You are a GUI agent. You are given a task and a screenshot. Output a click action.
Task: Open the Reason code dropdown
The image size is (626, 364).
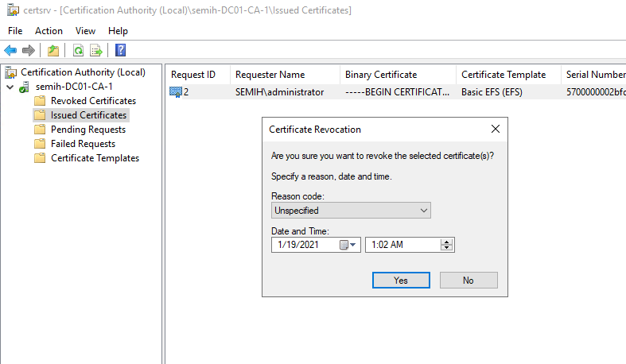(350, 211)
